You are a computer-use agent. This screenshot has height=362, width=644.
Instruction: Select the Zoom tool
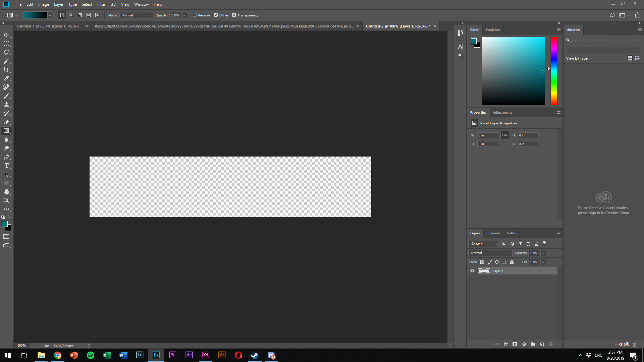tap(6, 200)
